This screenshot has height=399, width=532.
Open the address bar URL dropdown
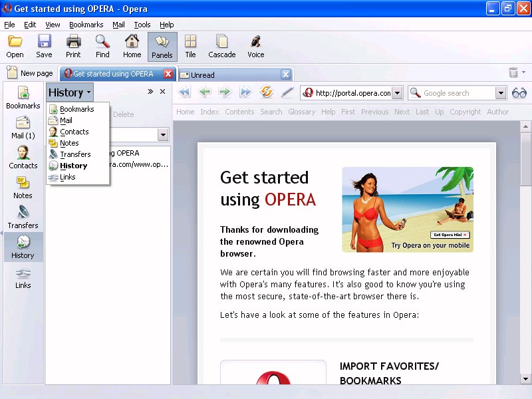point(397,93)
